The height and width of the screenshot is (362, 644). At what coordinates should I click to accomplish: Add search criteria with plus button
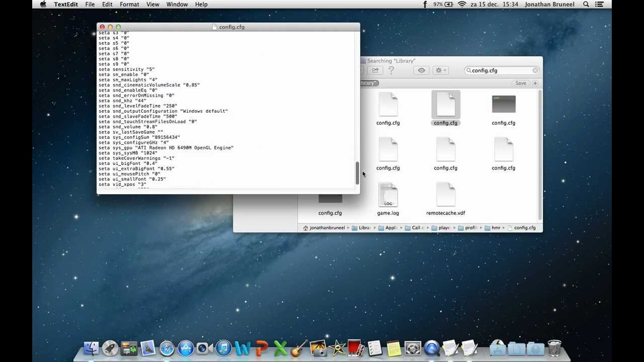535,83
